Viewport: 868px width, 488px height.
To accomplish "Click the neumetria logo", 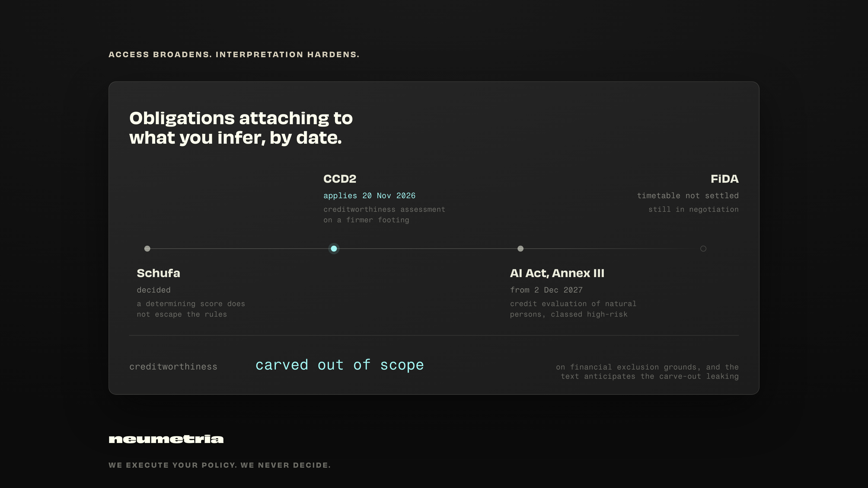I will [x=166, y=439].
